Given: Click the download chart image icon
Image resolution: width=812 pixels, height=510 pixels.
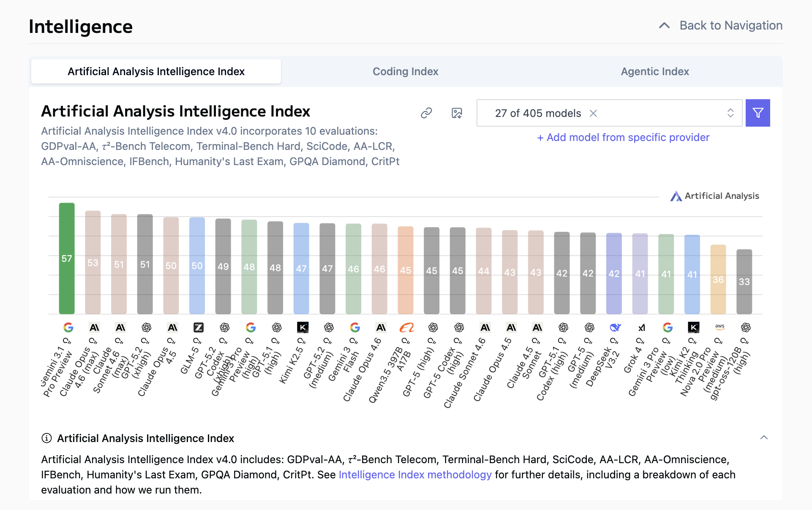Looking at the screenshot, I should pos(457,113).
